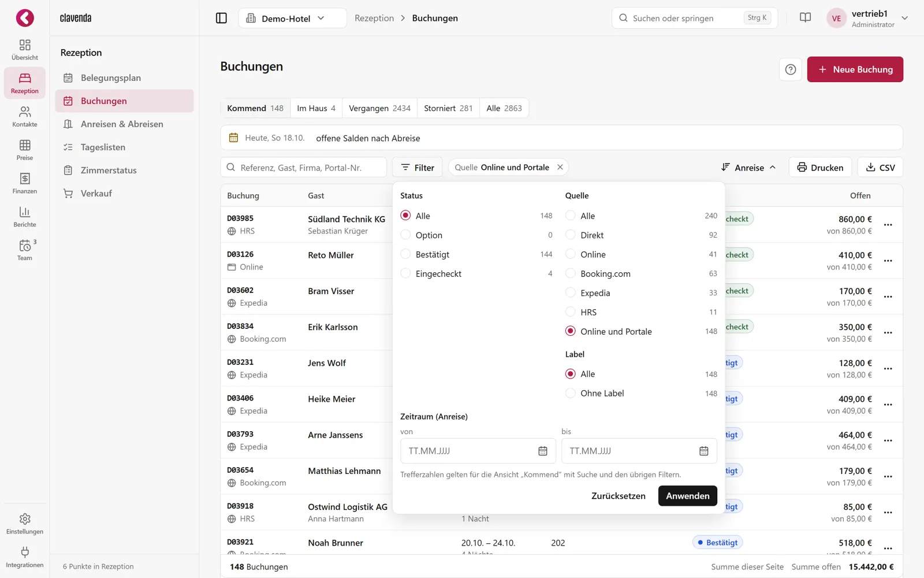Open row actions menu for booking D03985

(888, 225)
